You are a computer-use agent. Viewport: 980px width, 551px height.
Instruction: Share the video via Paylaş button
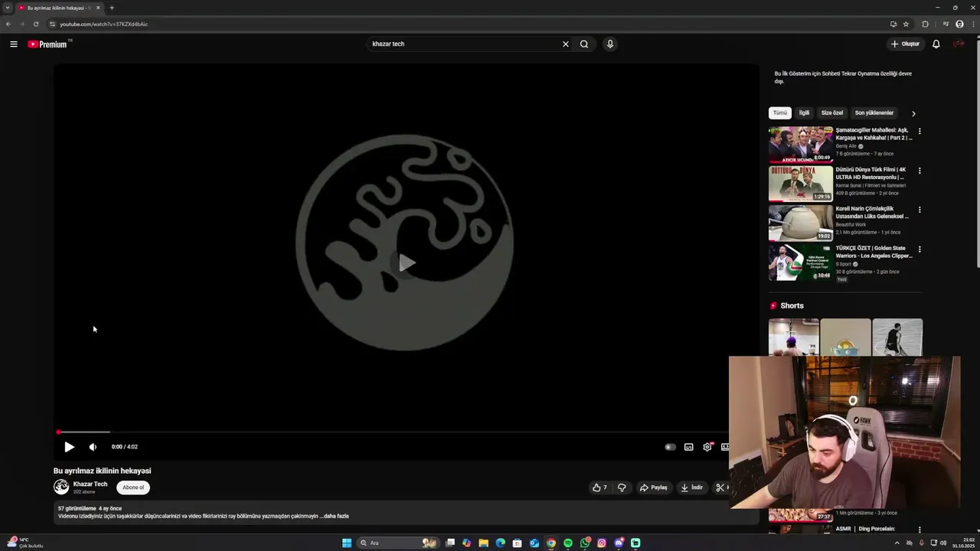tap(654, 487)
